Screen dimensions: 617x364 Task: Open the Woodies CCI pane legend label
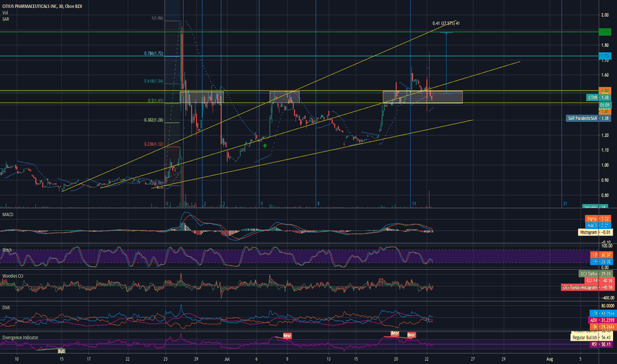pos(13,276)
